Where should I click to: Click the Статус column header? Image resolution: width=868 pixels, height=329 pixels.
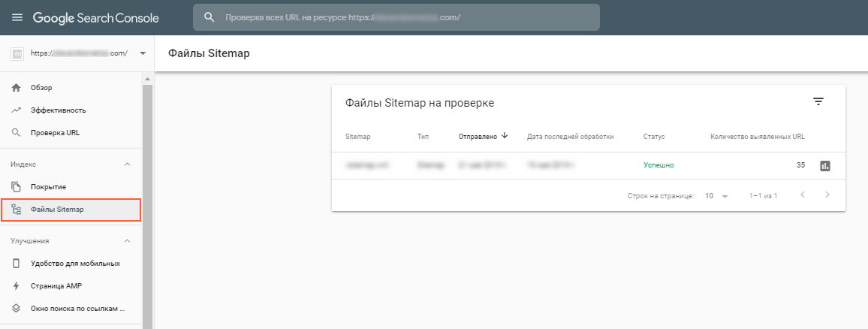[x=654, y=137]
